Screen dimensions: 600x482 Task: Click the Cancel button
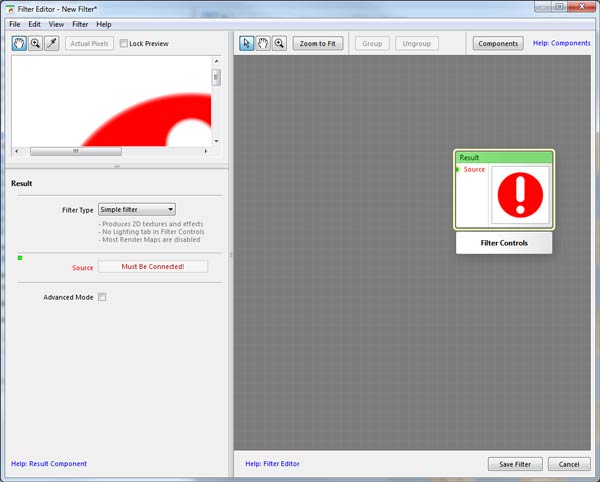569,464
